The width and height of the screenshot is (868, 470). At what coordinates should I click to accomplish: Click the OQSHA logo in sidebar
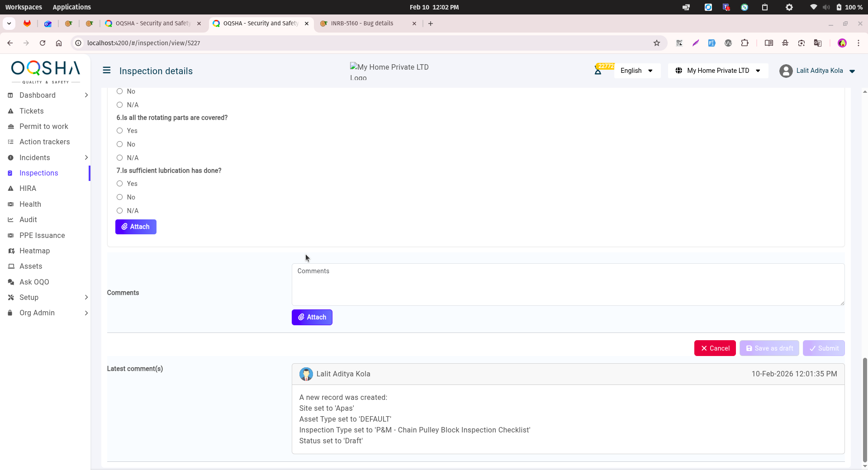45,71
